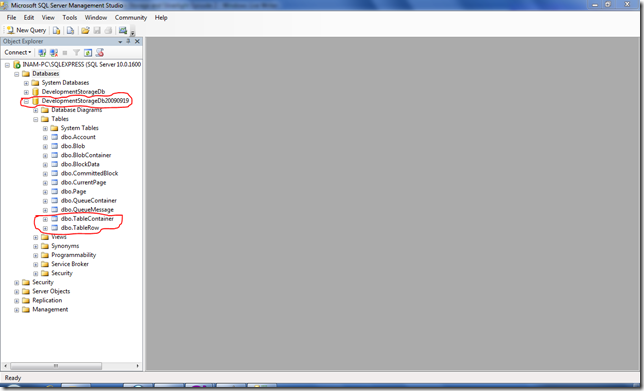Select the Server Objects folder
644x391 pixels.
(x=51, y=291)
